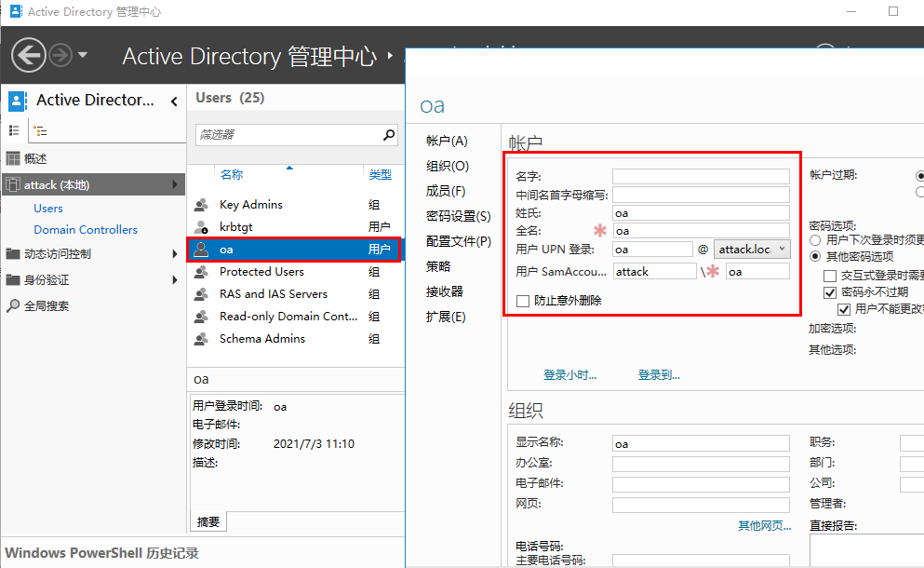Switch navigation pane to list view icon
Screen dimensions: 924x568
click(x=14, y=130)
